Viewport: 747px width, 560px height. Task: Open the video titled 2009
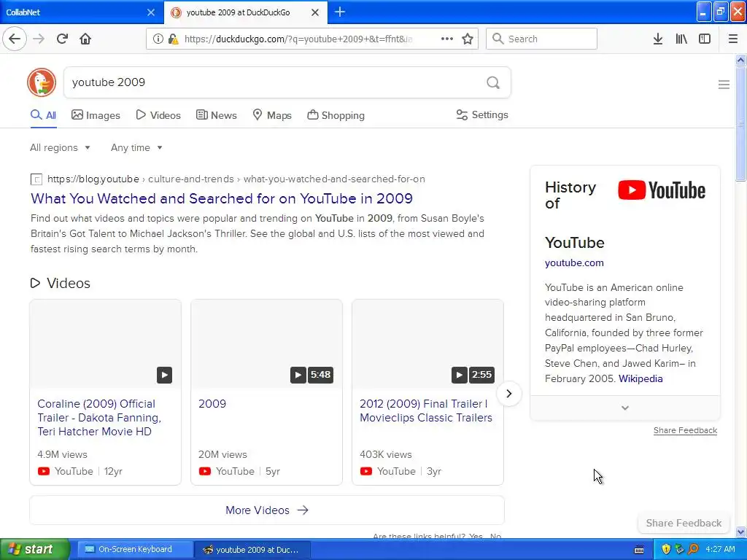pyautogui.click(x=212, y=404)
